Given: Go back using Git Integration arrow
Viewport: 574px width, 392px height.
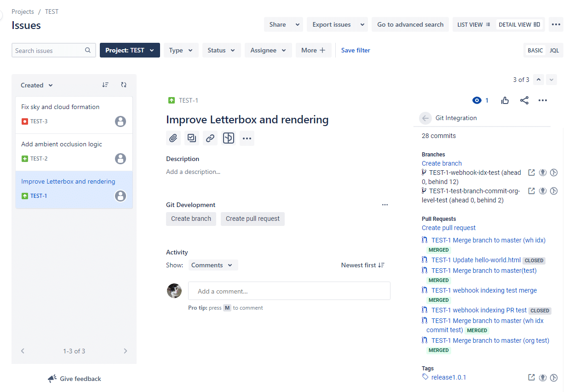Looking at the screenshot, I should (x=425, y=118).
